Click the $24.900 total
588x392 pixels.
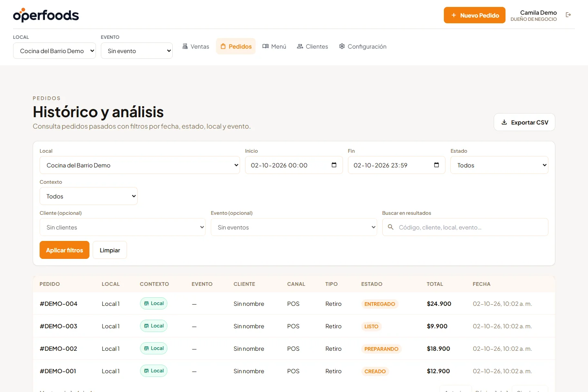coord(439,304)
